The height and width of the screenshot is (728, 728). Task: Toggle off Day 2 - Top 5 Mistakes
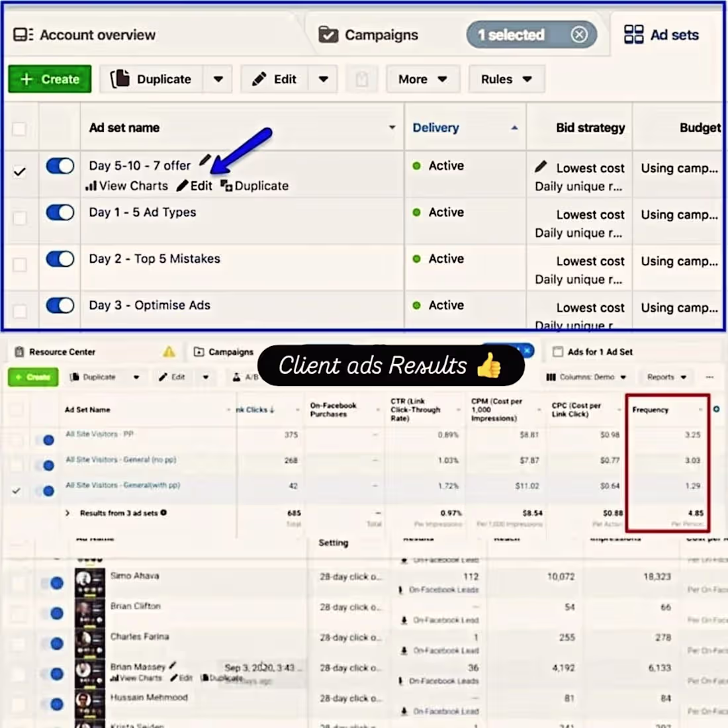60,259
